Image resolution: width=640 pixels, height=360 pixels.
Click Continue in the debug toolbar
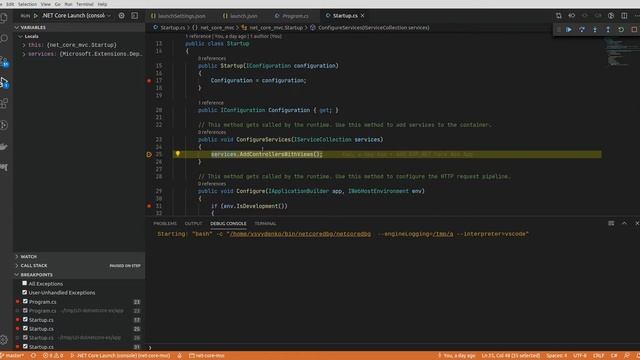[569, 29]
